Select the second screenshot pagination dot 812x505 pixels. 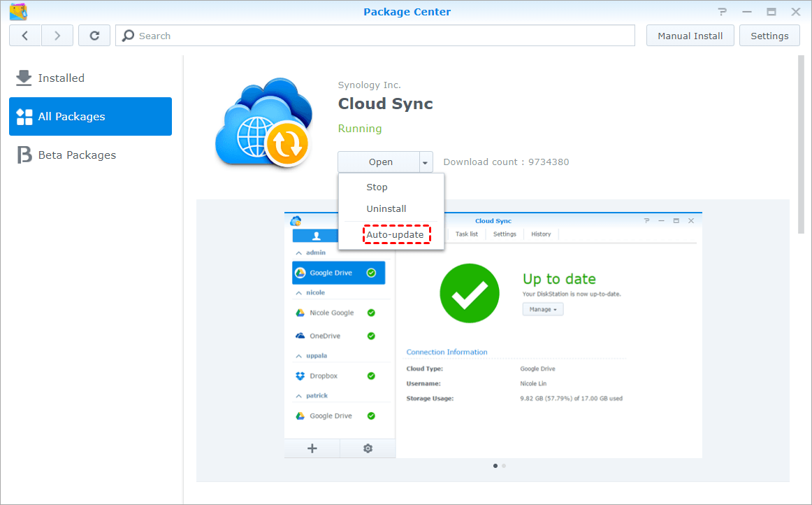504,465
